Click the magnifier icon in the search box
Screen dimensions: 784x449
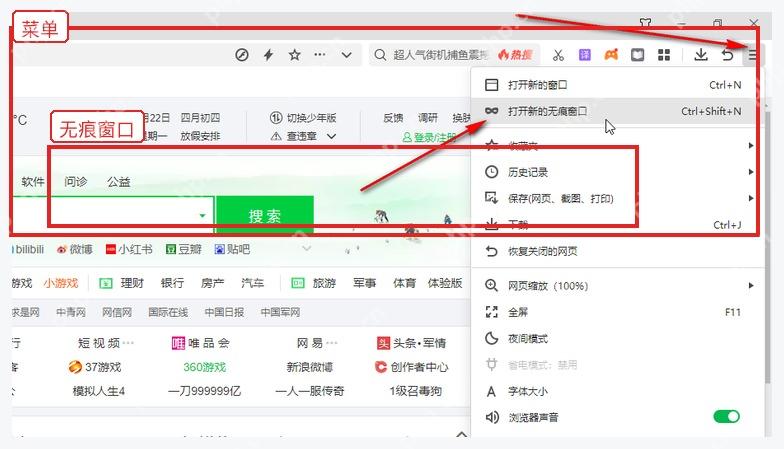(380, 54)
